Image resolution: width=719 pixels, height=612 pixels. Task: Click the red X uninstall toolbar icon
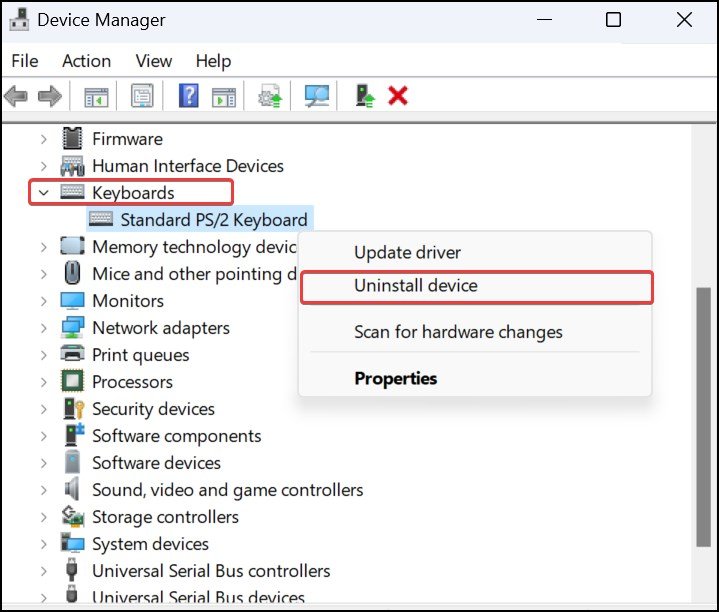tap(398, 96)
